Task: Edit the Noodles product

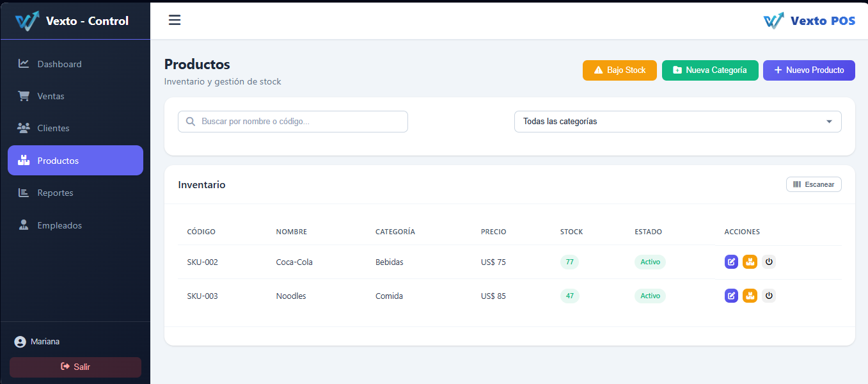Action: point(731,296)
